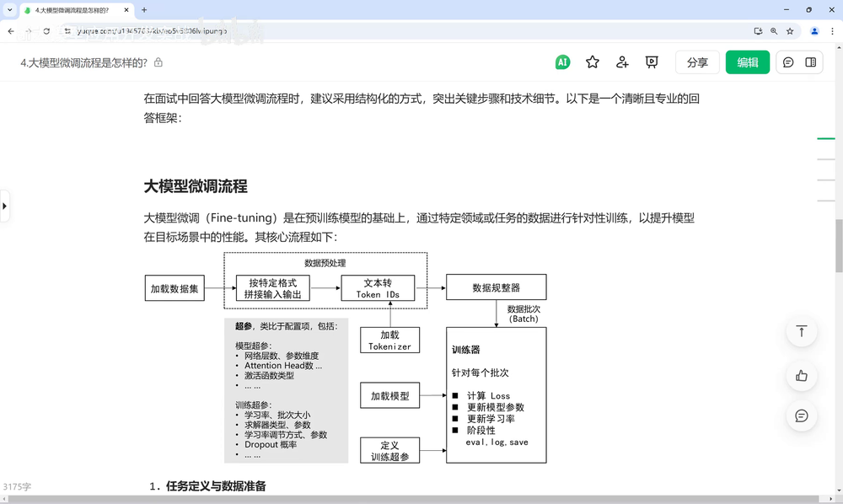Open floating comment bubble button
Viewport: 843px width, 504px height.
[801, 416]
